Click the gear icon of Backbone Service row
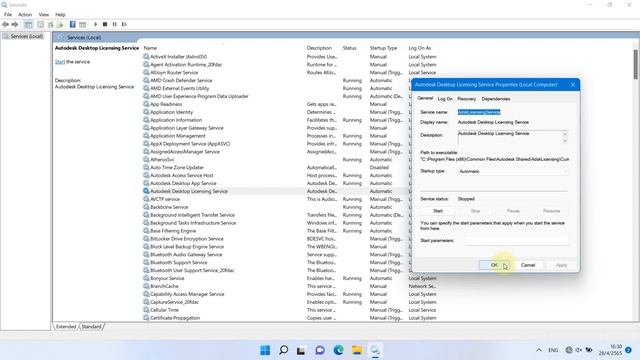The width and height of the screenshot is (640, 360). coord(146,207)
